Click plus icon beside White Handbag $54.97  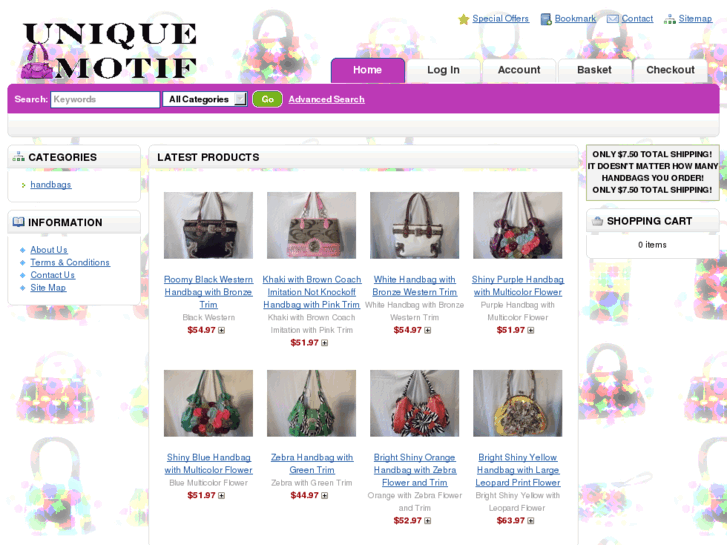tap(427, 330)
